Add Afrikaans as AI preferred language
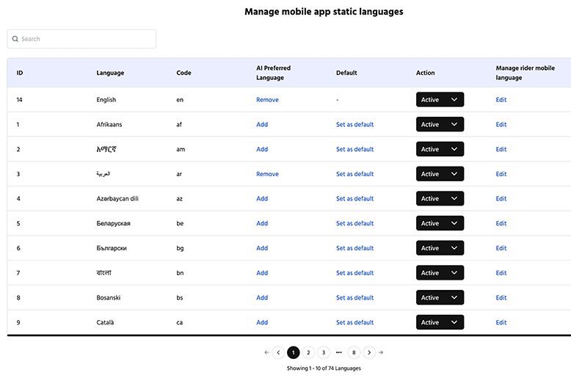This screenshot has width=571, height=392. click(x=262, y=124)
